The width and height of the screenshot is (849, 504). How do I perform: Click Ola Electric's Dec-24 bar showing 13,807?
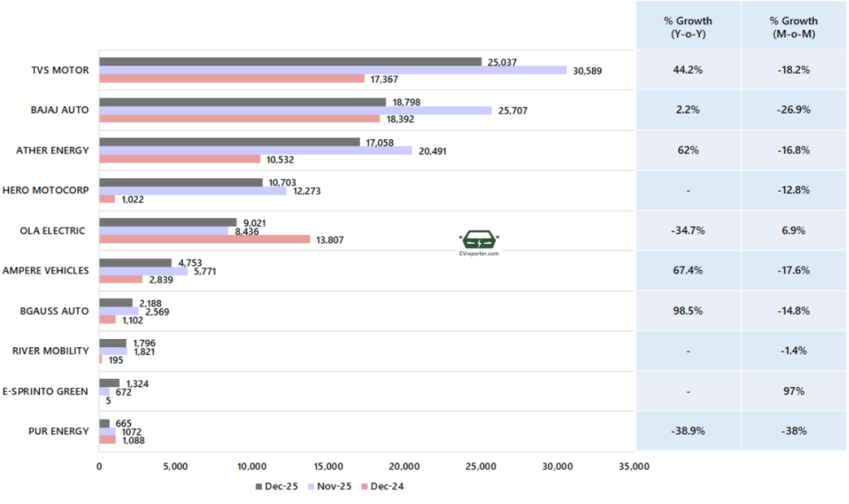click(204, 240)
